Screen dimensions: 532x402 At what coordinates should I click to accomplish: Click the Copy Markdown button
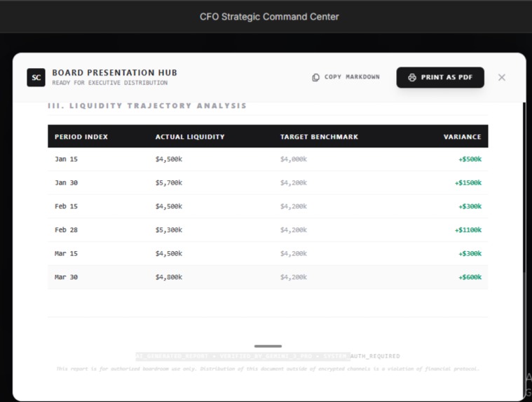click(x=346, y=77)
